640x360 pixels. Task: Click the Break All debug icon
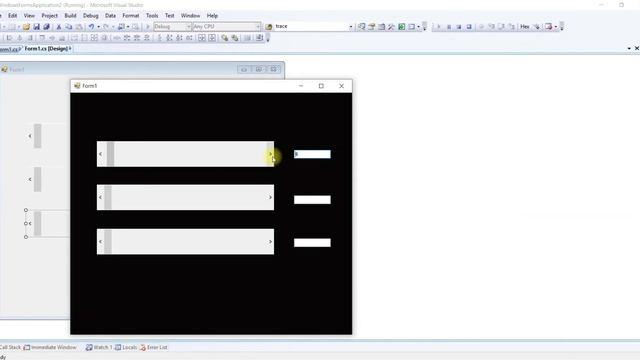(449, 27)
